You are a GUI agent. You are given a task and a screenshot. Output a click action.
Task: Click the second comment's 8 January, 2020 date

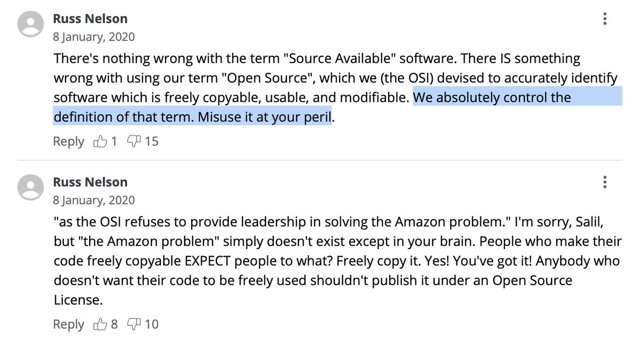94,200
